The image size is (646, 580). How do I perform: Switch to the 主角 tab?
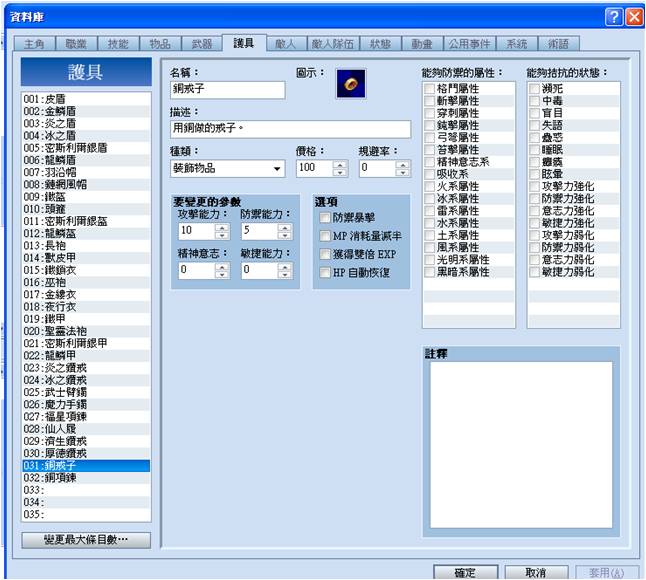(x=34, y=44)
